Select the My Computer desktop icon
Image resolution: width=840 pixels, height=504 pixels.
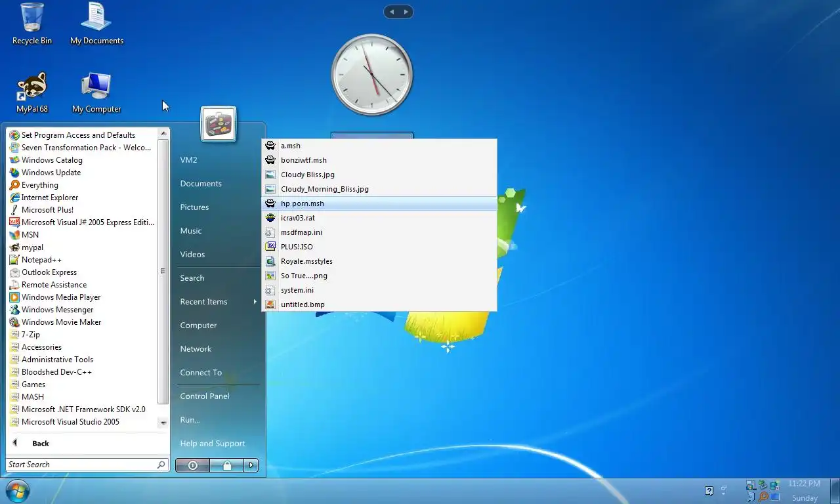click(x=96, y=93)
